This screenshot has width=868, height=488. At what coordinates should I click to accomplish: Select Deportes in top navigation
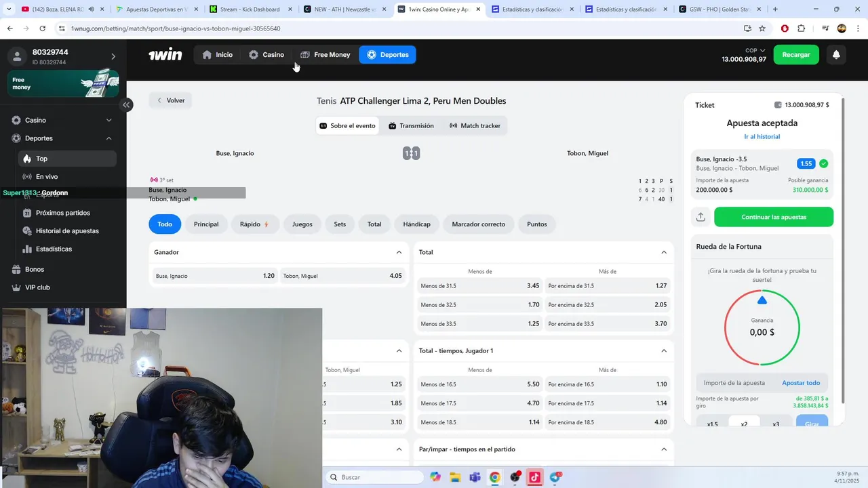tap(387, 55)
